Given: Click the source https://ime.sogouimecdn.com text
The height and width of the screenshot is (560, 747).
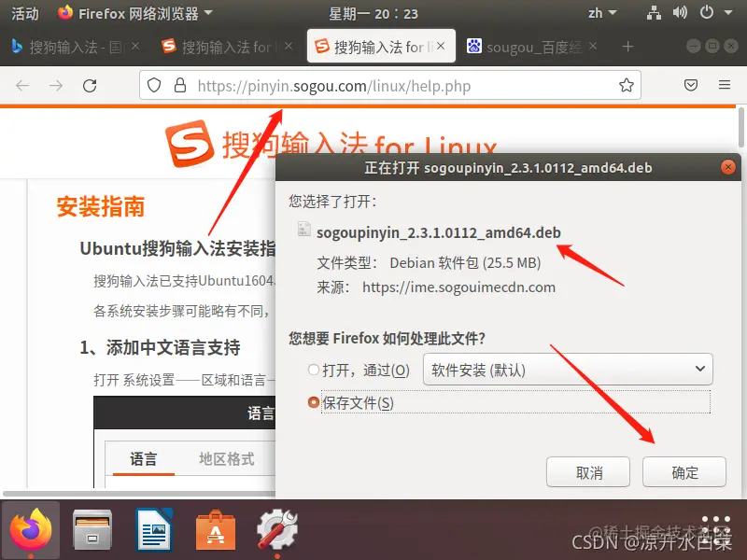Looking at the screenshot, I should pos(458,287).
